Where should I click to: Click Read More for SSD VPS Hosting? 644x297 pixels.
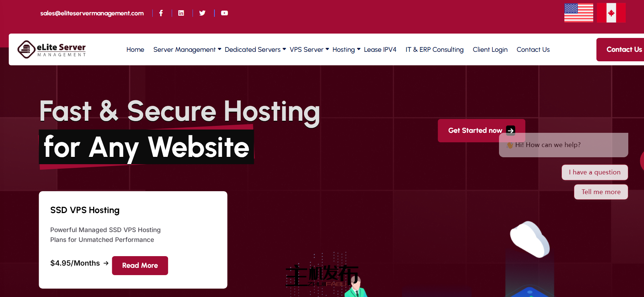coord(140,266)
